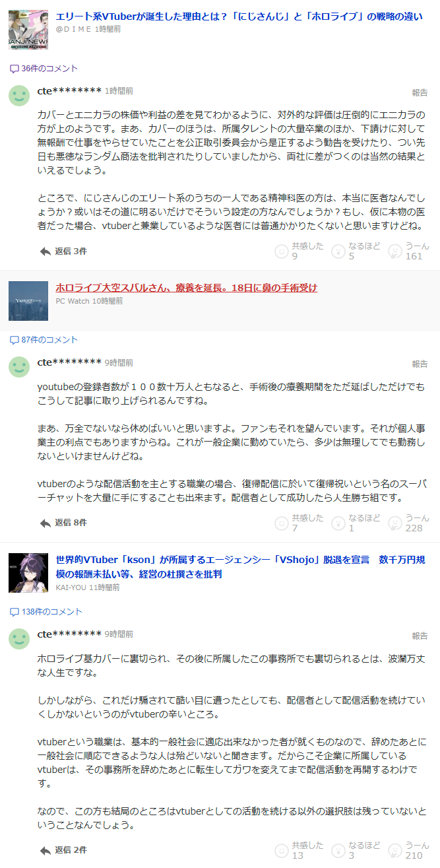Click うーん icon with 210 count
Screen dimensions: 440x868
click(395, 850)
